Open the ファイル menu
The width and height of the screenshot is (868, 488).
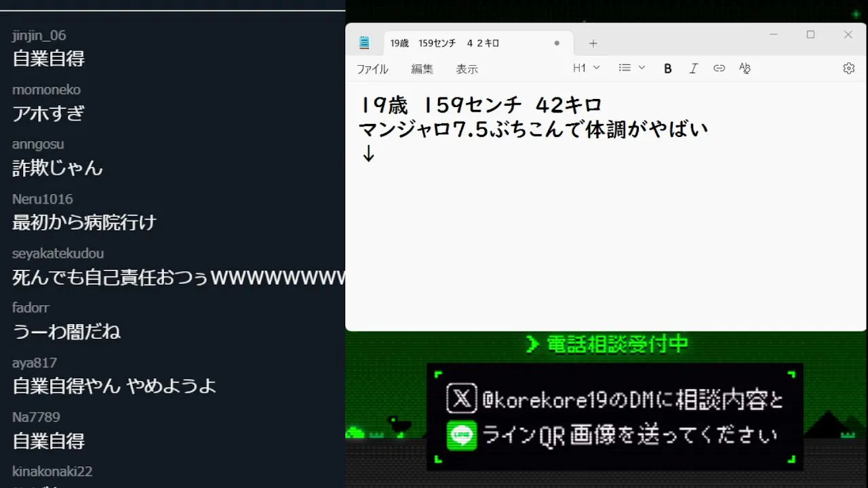(372, 68)
